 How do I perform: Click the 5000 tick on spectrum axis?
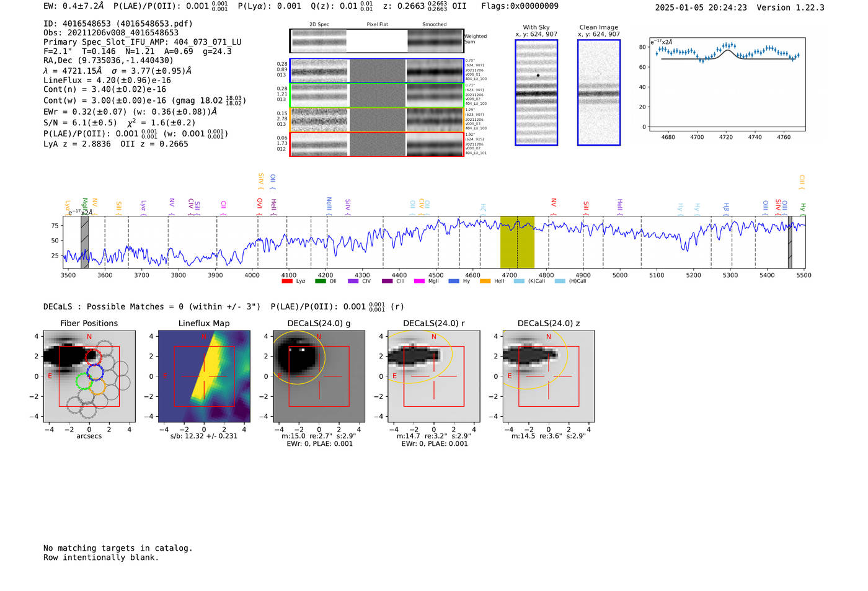pyautogui.click(x=620, y=275)
